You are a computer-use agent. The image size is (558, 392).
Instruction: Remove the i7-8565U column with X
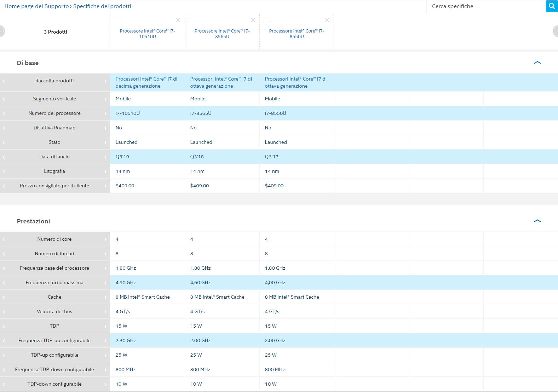tap(253, 20)
